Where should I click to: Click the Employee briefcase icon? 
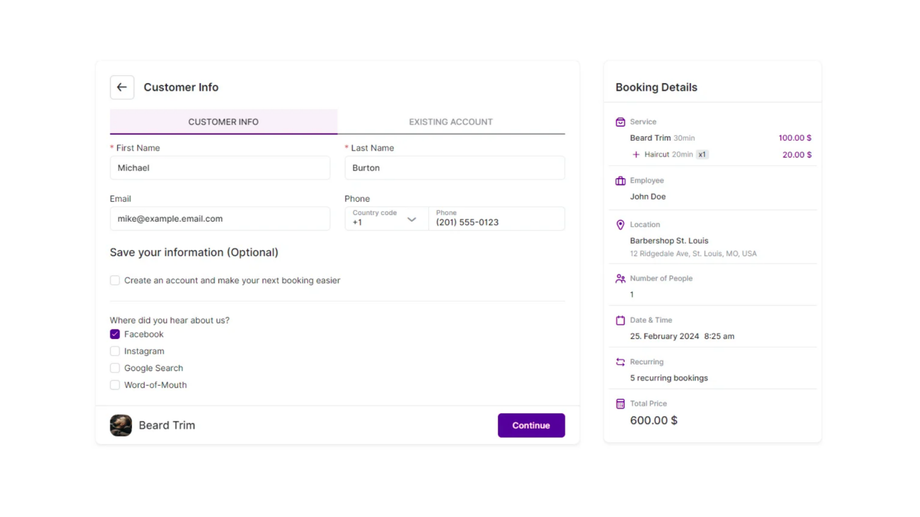[x=620, y=181]
